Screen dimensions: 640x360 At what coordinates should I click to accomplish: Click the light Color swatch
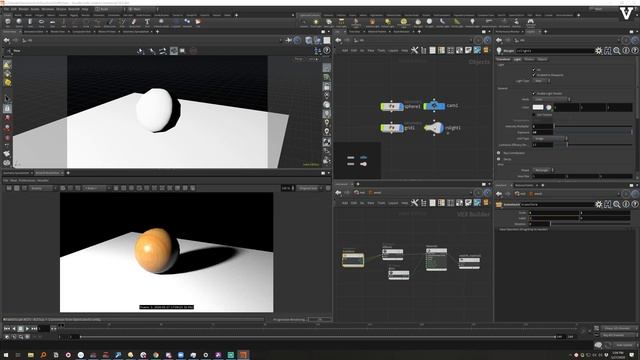click(x=538, y=107)
